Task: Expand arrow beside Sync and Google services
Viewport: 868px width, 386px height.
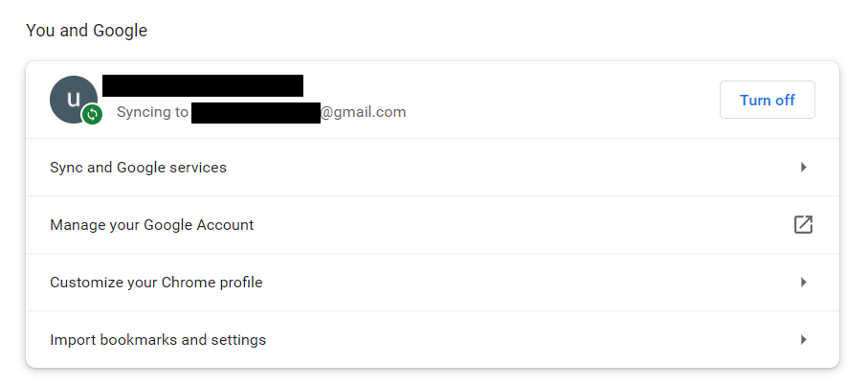Action: tap(803, 168)
